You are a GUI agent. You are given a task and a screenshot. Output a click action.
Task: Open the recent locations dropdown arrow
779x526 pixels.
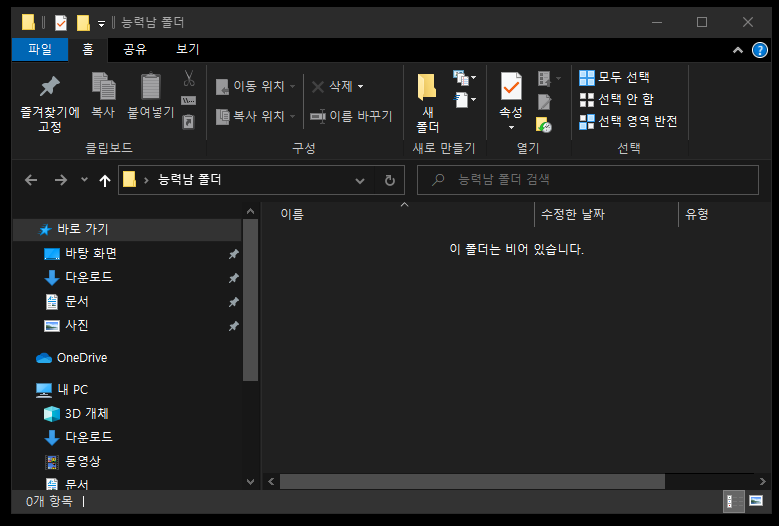point(84,179)
